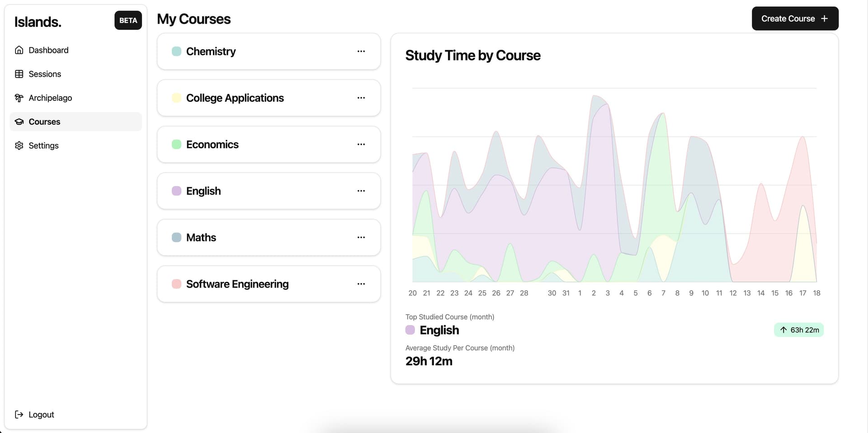Click the up arrow in 63h 22m badge

783,330
